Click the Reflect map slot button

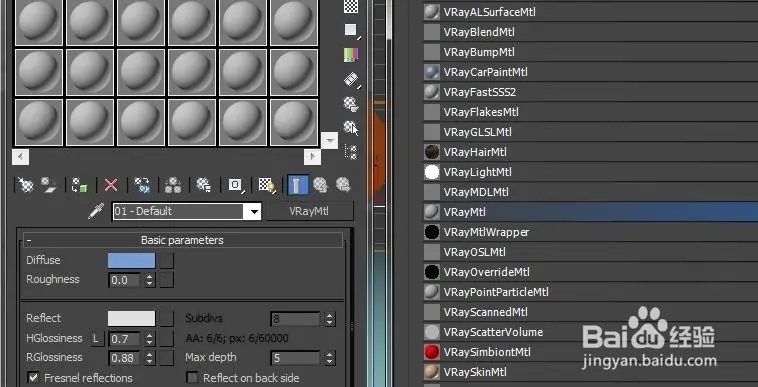[x=167, y=318]
